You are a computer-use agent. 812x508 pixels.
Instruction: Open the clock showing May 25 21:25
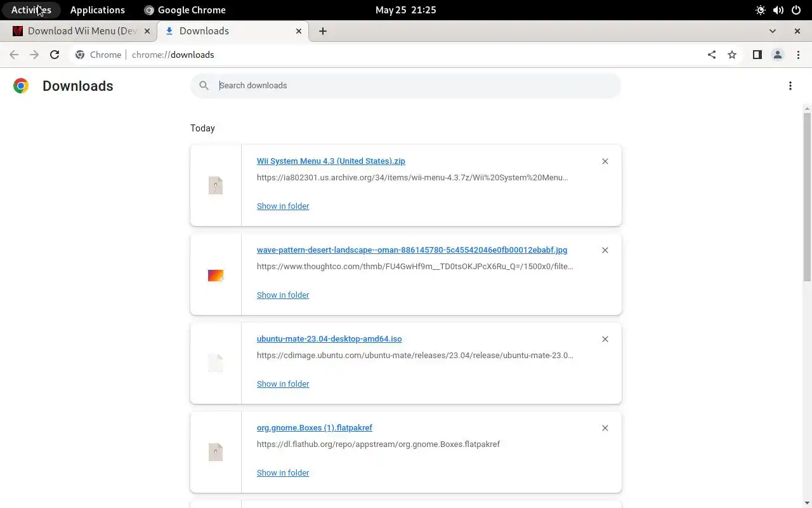[x=406, y=10]
